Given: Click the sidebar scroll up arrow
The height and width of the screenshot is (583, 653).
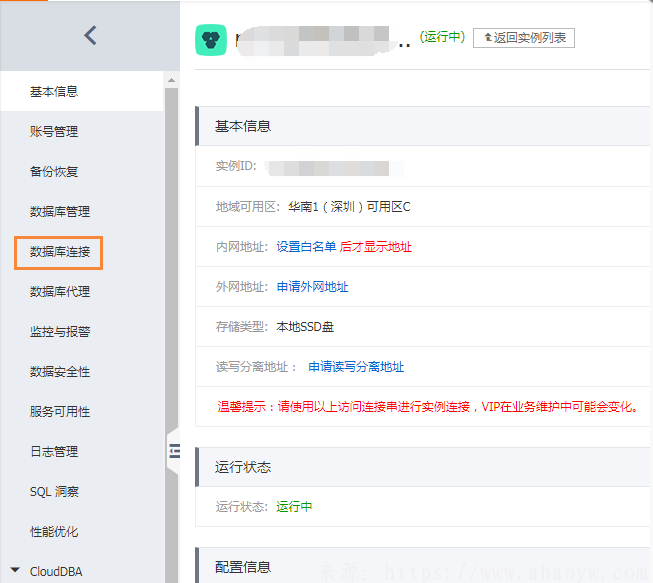Looking at the screenshot, I should pos(172,80).
